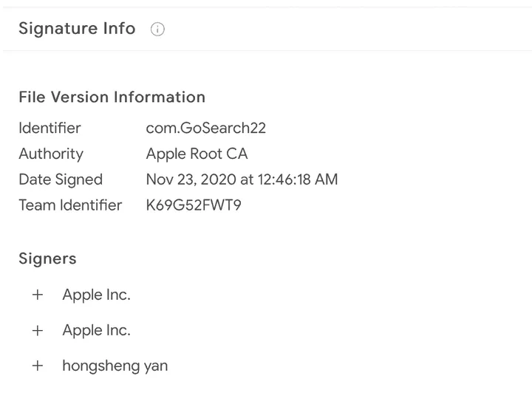Click the File Version Information heading
The image size is (532, 404).
112,97
